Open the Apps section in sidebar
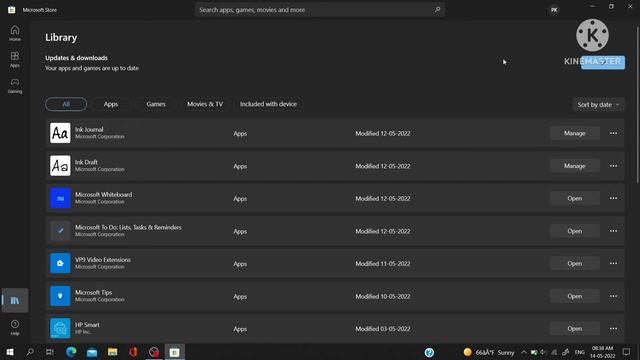The width and height of the screenshot is (640, 360). (15, 59)
